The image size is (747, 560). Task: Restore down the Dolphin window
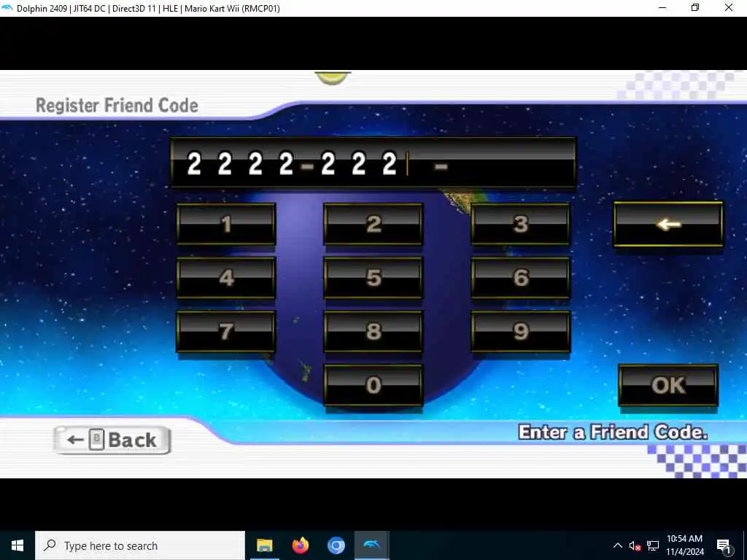[695, 8]
